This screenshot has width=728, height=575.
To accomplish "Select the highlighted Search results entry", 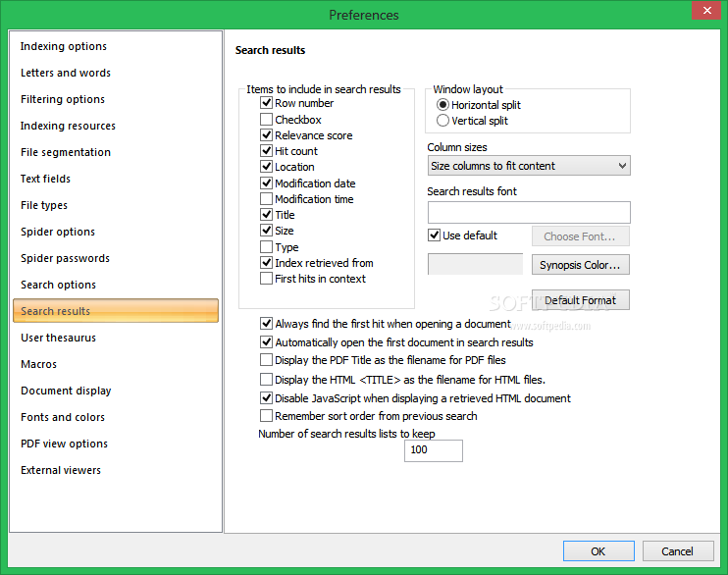I will pyautogui.click(x=116, y=311).
